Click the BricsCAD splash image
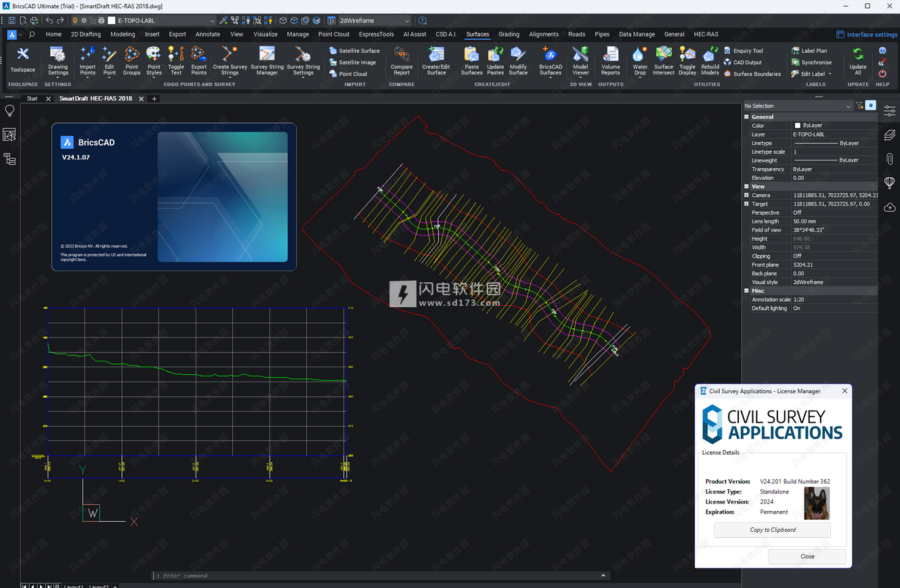Viewport: 900px width, 588px height. tap(222, 197)
